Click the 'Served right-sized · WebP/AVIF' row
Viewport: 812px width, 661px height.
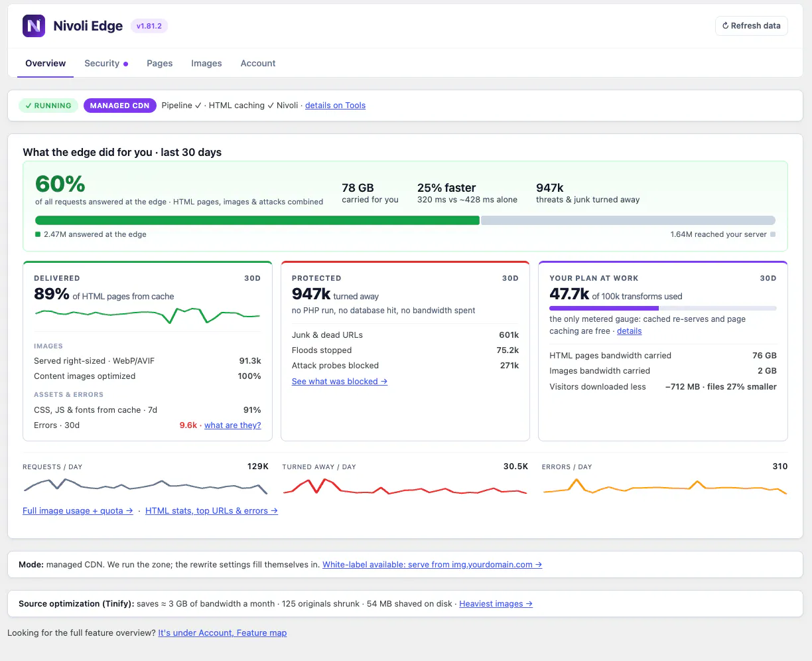click(x=147, y=361)
